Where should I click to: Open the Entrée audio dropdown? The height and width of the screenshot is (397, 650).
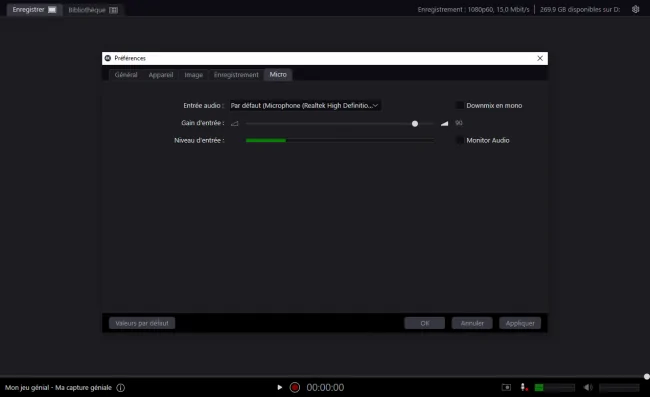[305, 106]
